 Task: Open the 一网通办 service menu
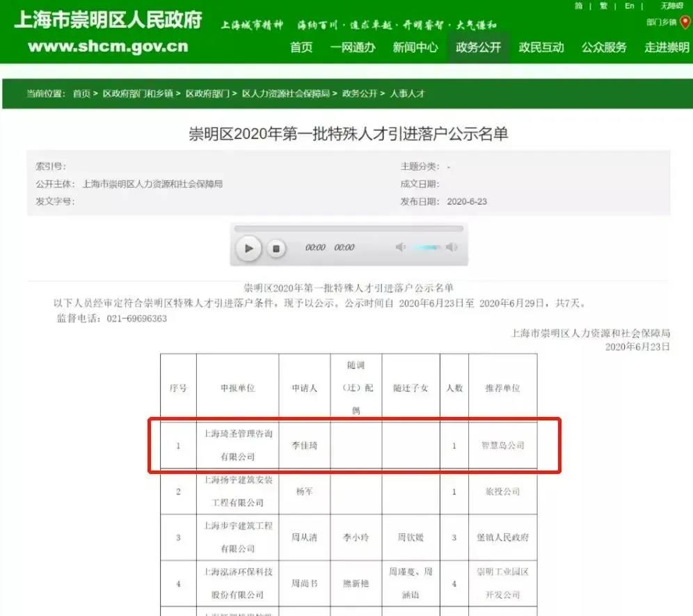pos(353,48)
